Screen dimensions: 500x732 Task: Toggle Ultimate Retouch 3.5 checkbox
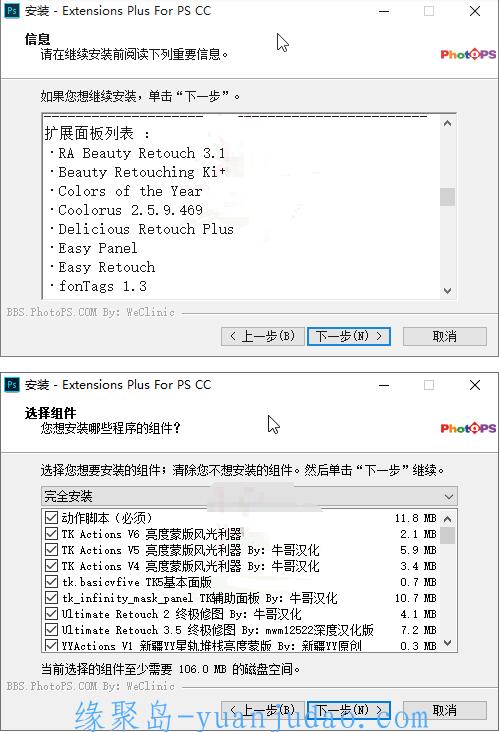click(51, 629)
